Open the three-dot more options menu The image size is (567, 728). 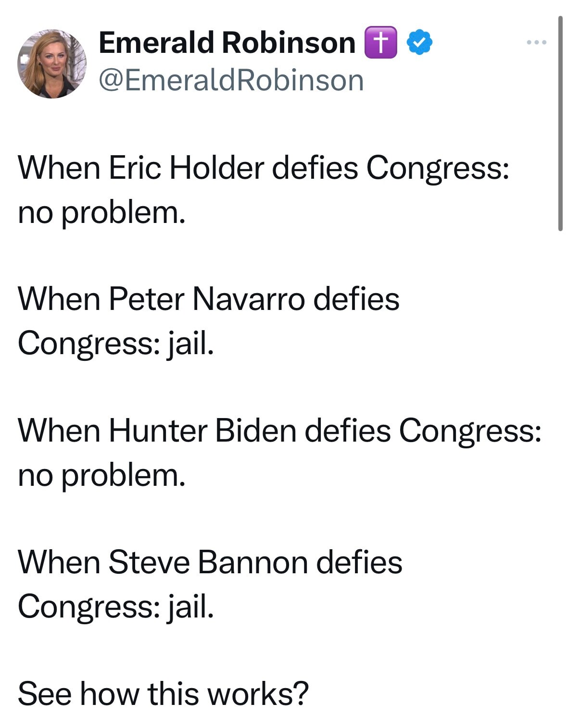536,43
